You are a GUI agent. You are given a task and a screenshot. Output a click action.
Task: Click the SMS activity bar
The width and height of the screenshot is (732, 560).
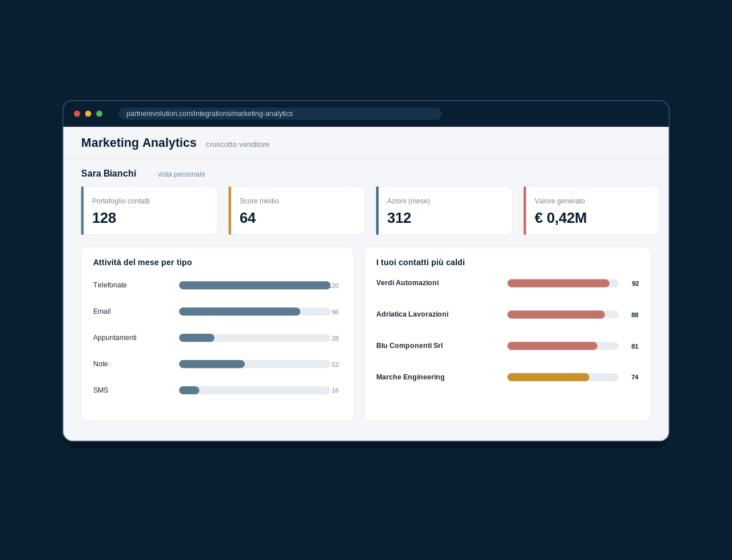pos(255,390)
